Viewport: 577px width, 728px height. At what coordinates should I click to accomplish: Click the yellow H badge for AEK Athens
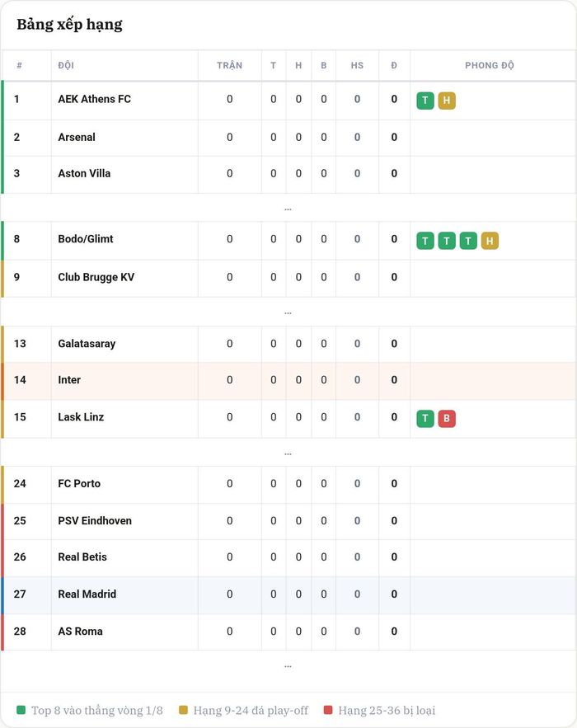click(447, 101)
